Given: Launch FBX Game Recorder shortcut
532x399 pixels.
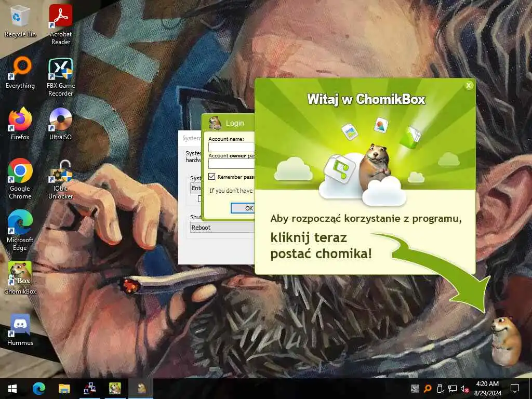Looking at the screenshot, I should (60, 77).
